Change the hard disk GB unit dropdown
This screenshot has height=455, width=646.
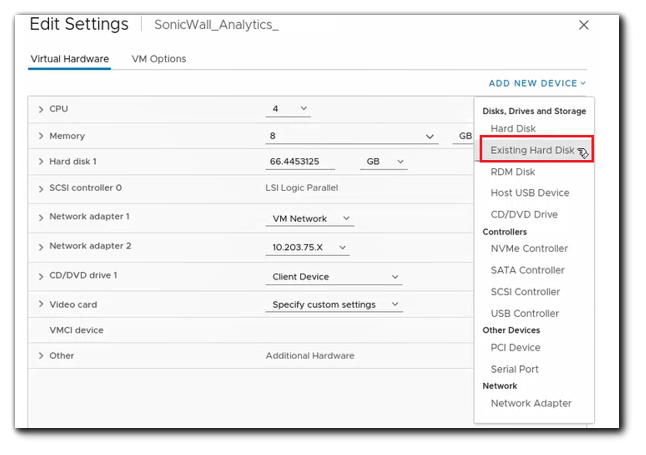(384, 162)
